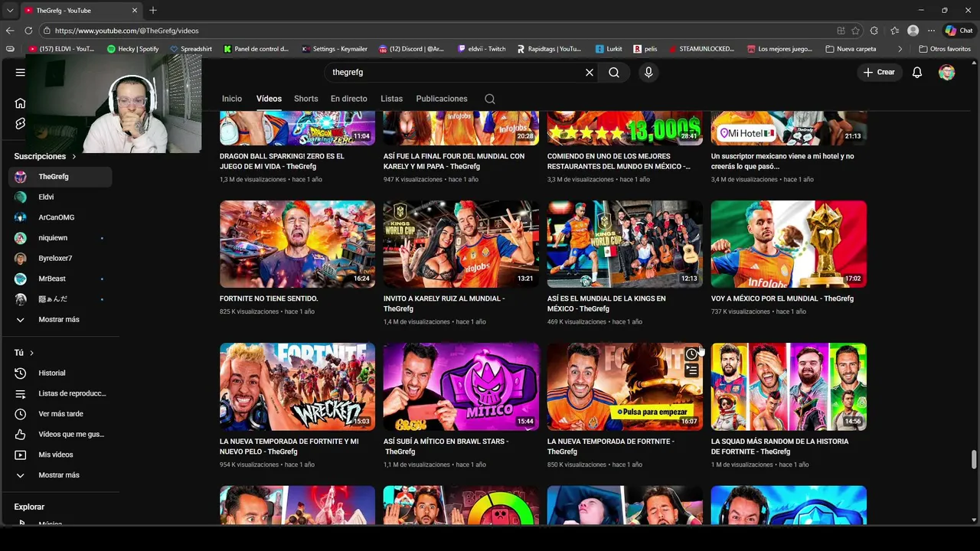Start voice search with microphone icon
Viewport: 980px width, 551px height.
pyautogui.click(x=648, y=72)
